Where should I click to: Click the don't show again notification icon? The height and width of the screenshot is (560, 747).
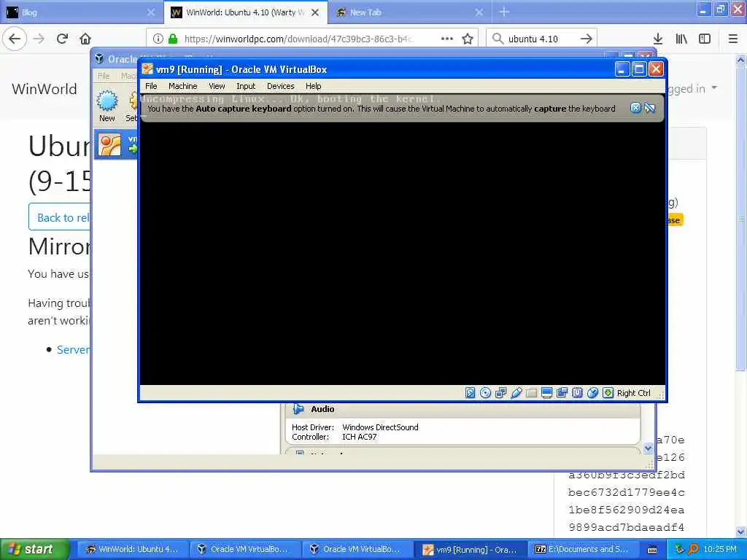tap(649, 108)
